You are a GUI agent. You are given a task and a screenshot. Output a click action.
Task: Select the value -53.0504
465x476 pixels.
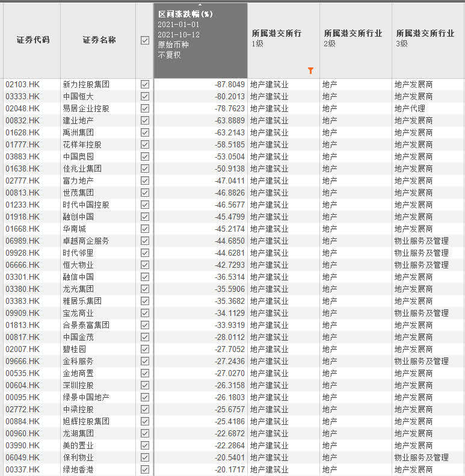(229, 156)
